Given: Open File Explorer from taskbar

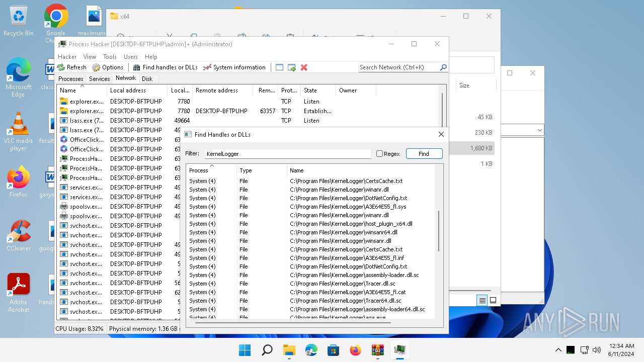Looking at the screenshot, I should pos(289,350).
